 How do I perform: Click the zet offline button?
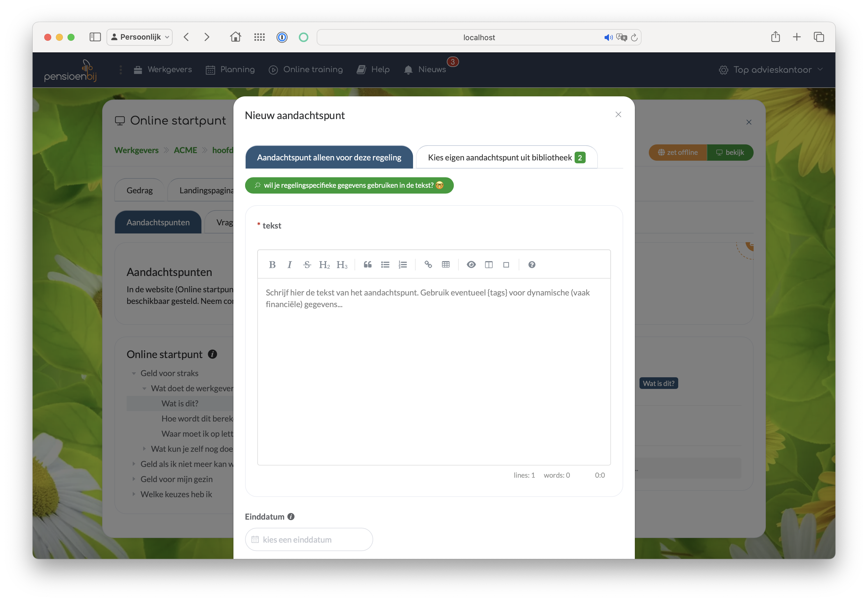coord(678,152)
